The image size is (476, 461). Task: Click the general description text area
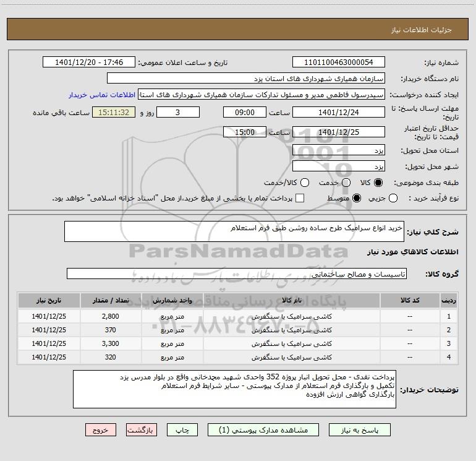234,231
